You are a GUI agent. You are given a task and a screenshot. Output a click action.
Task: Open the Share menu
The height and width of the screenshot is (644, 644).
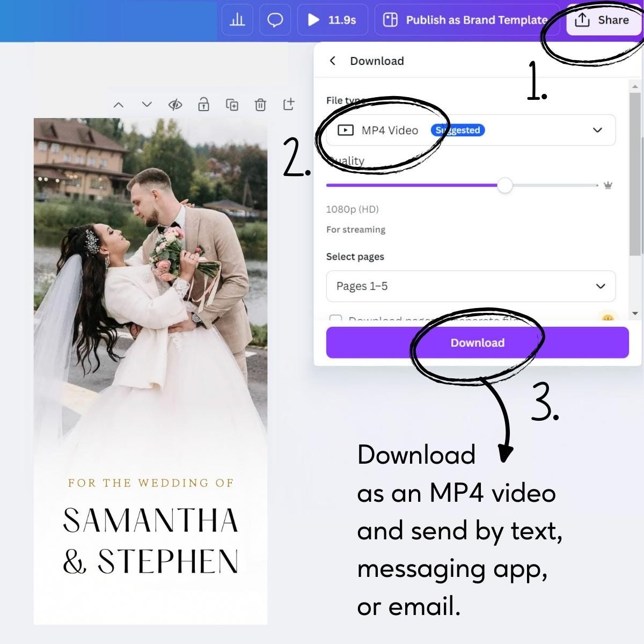click(603, 20)
